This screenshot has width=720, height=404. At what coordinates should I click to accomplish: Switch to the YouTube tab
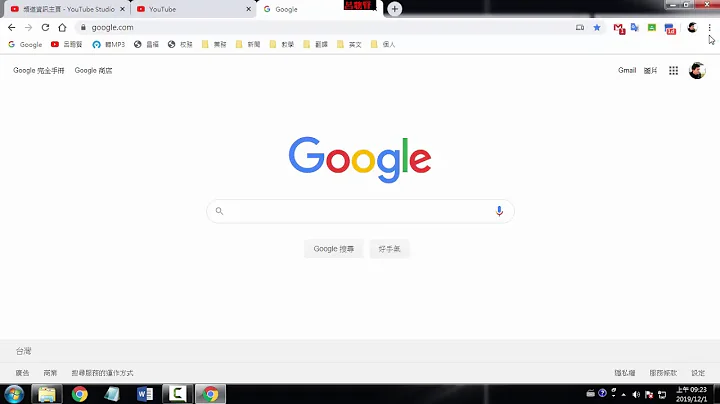click(193, 9)
